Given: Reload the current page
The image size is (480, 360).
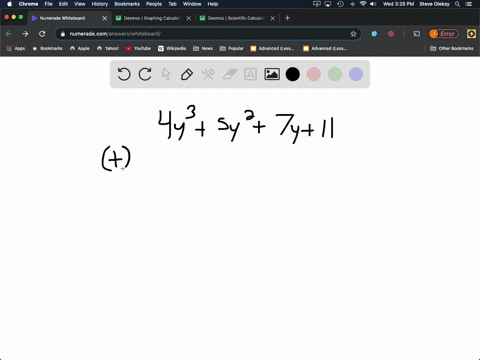Looking at the screenshot, I should tap(42, 34).
